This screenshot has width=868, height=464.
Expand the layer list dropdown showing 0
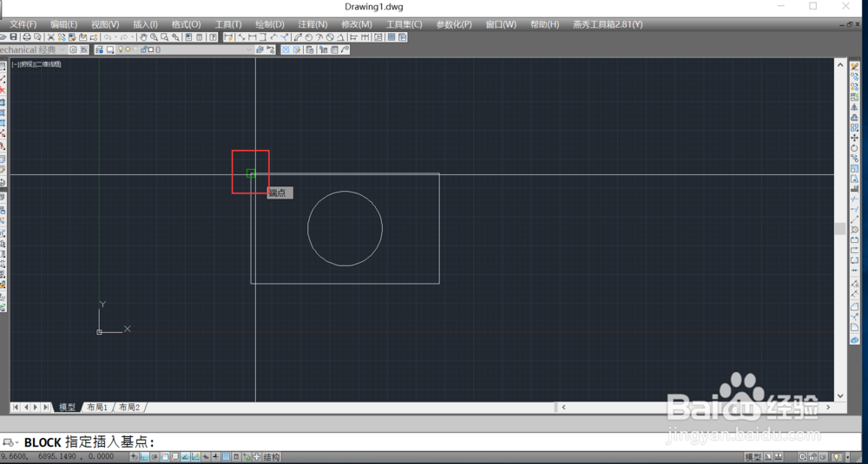(249, 49)
